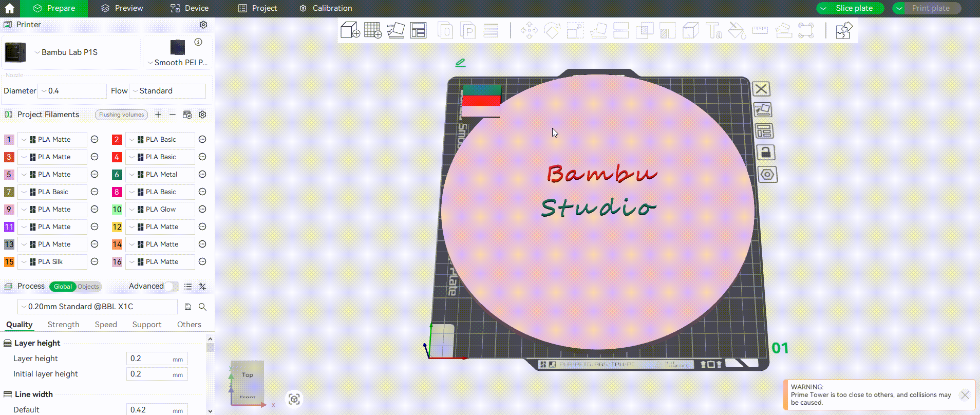Image resolution: width=980 pixels, height=415 pixels.
Task: Open filament 15 PLA Silk dropdown
Action: pyautogui.click(x=52, y=262)
